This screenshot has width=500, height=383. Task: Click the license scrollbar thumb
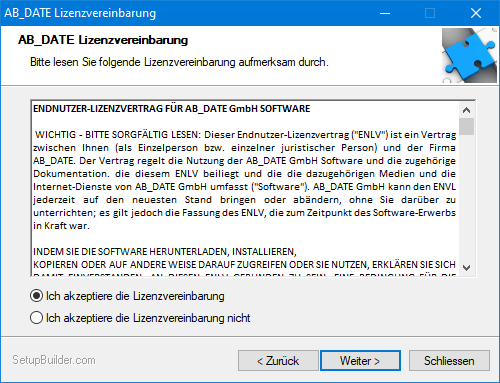tap(466, 126)
